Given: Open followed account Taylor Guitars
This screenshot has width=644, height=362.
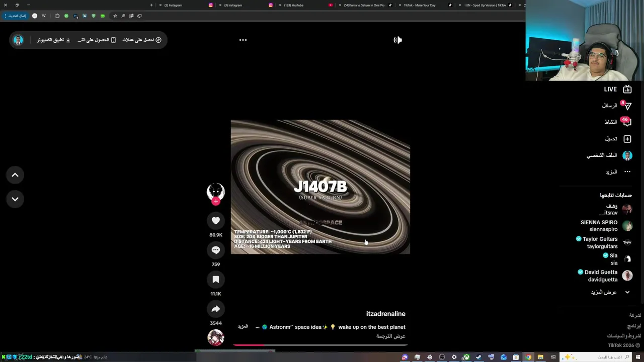Looking at the screenshot, I should [604, 242].
